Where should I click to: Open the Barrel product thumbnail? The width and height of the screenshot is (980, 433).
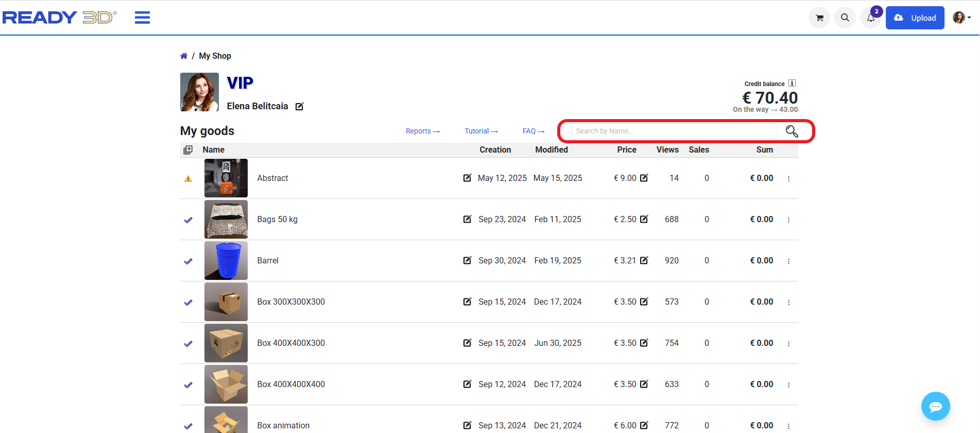(x=226, y=260)
